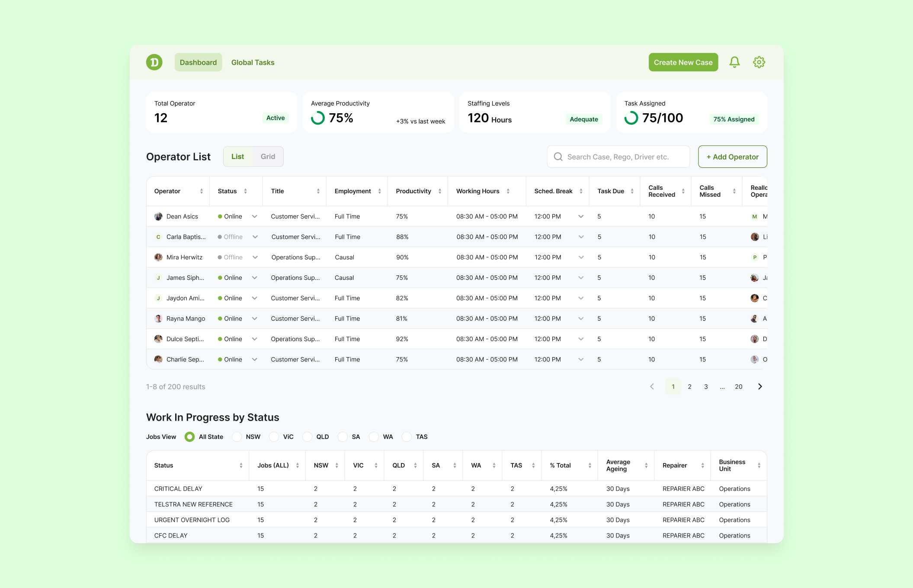
Task: Open the notifications bell
Action: tap(734, 62)
